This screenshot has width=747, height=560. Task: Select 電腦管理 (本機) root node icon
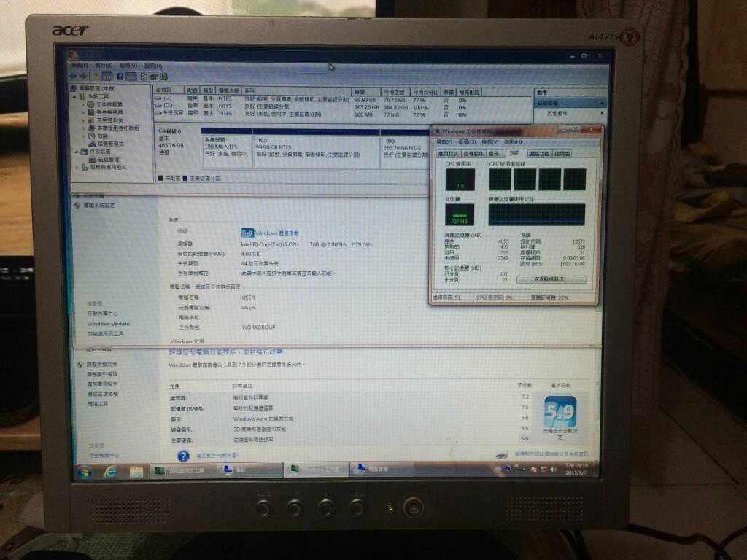coord(74,88)
